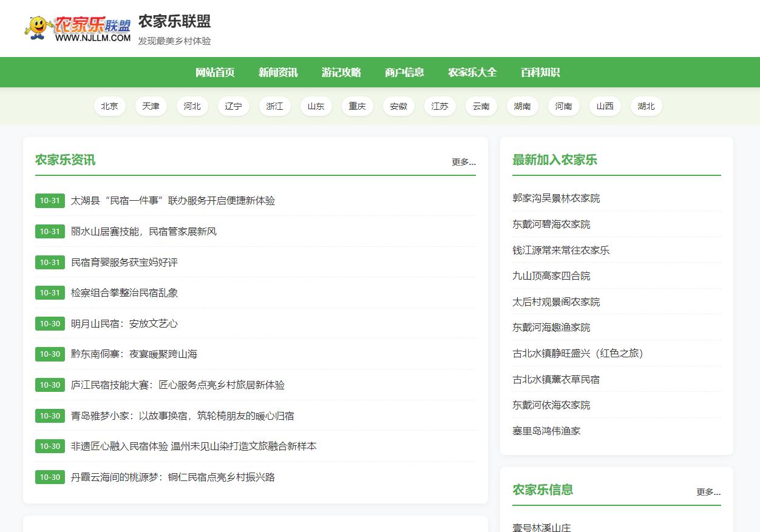Click 更多... next to 农家乐信息
The image size is (760, 532).
pos(708,493)
